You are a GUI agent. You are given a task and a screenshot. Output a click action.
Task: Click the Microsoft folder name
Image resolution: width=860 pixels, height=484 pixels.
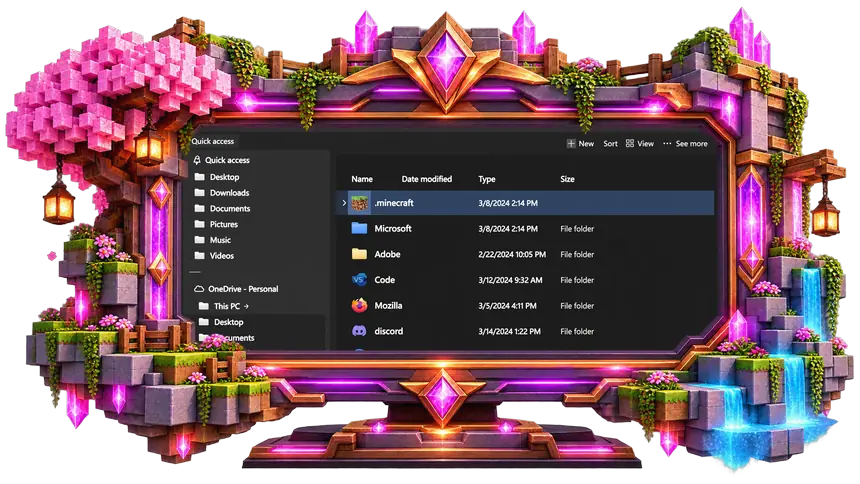coord(393,228)
